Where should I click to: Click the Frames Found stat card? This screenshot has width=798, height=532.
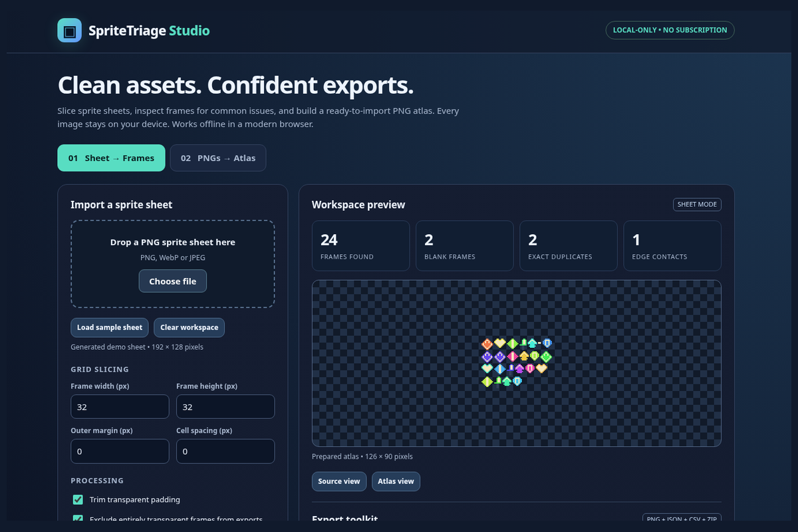point(361,246)
